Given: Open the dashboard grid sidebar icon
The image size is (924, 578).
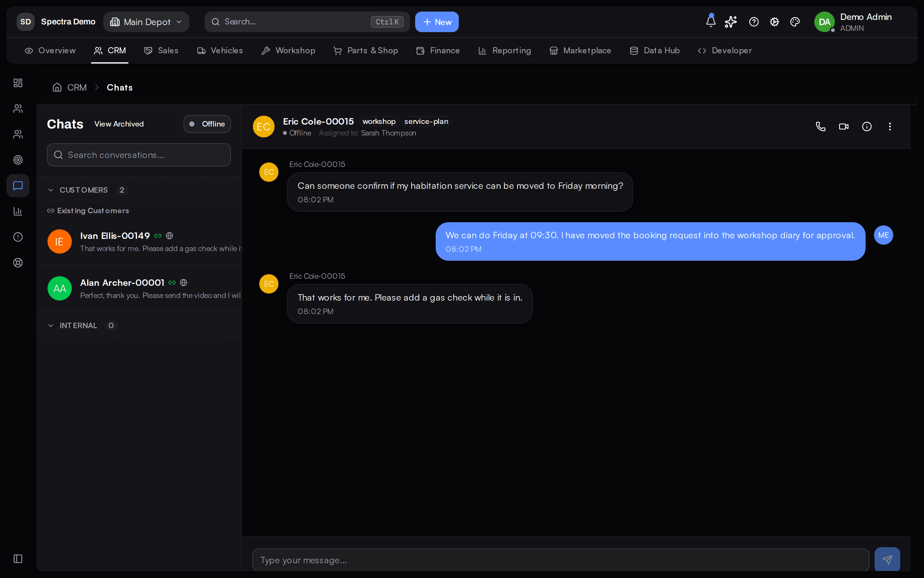Looking at the screenshot, I should tap(18, 83).
